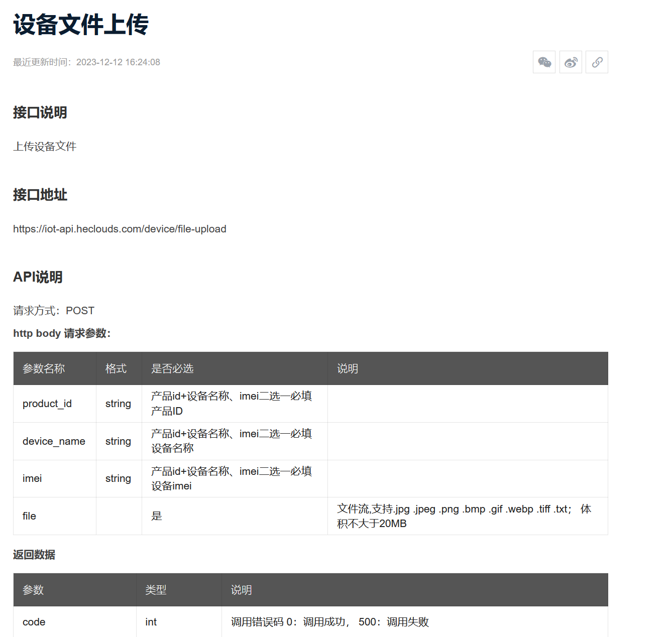Click the code parameter cell
Image resolution: width=672 pixels, height=637 pixels.
pyautogui.click(x=75, y=622)
